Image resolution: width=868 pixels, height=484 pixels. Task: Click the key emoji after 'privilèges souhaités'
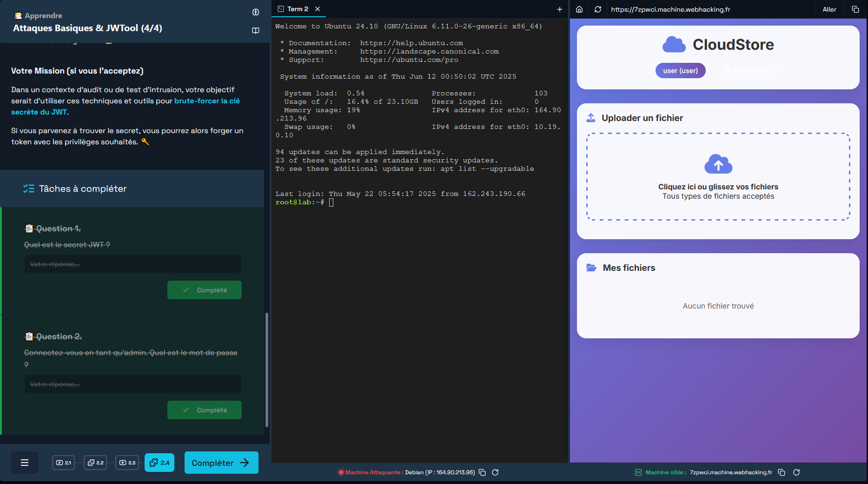pyautogui.click(x=145, y=141)
